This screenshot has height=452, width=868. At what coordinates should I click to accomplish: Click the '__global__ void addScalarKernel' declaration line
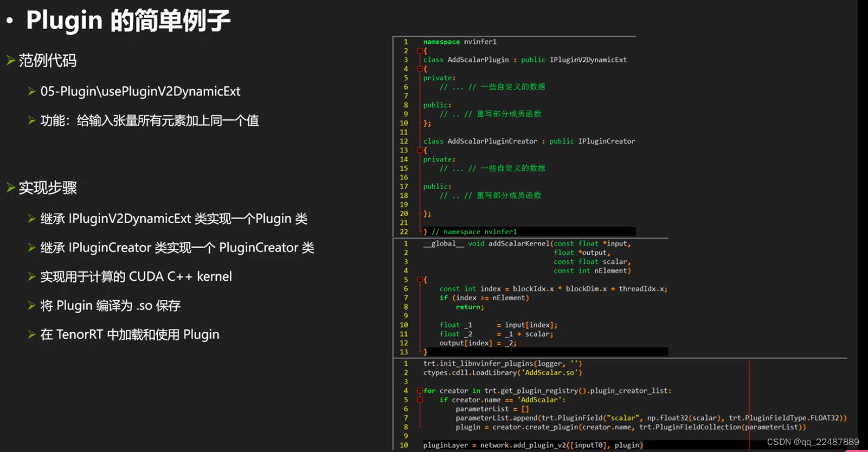tap(527, 244)
